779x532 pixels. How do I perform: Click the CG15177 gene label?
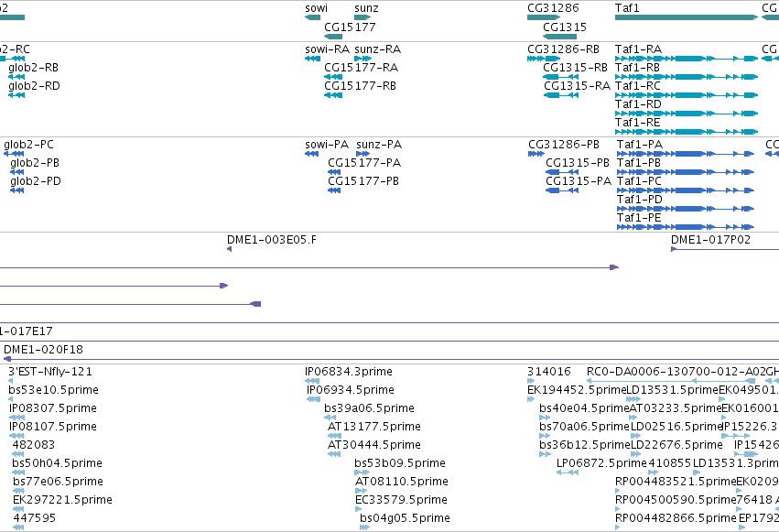click(x=350, y=27)
